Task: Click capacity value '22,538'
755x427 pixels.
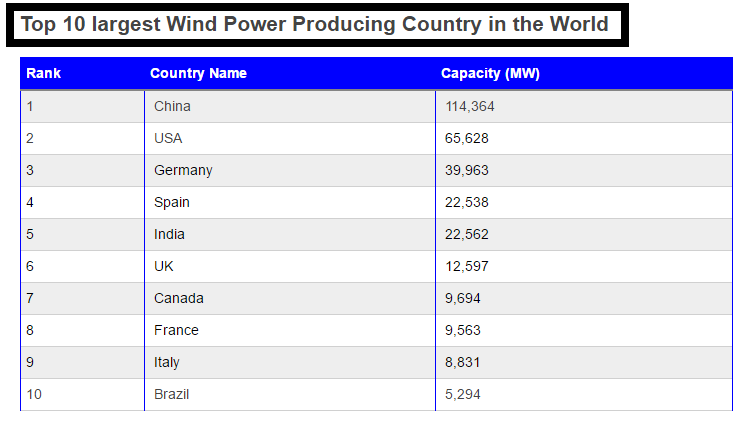Action: (x=467, y=203)
